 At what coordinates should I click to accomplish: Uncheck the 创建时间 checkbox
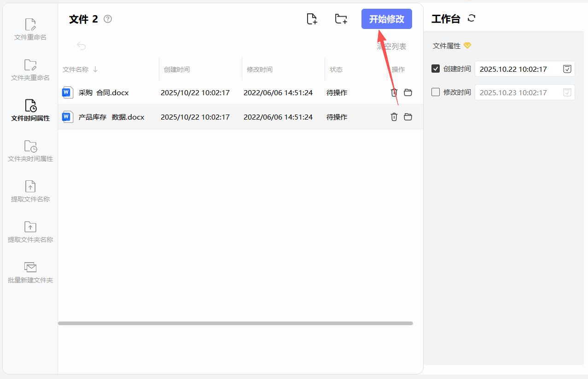point(436,69)
